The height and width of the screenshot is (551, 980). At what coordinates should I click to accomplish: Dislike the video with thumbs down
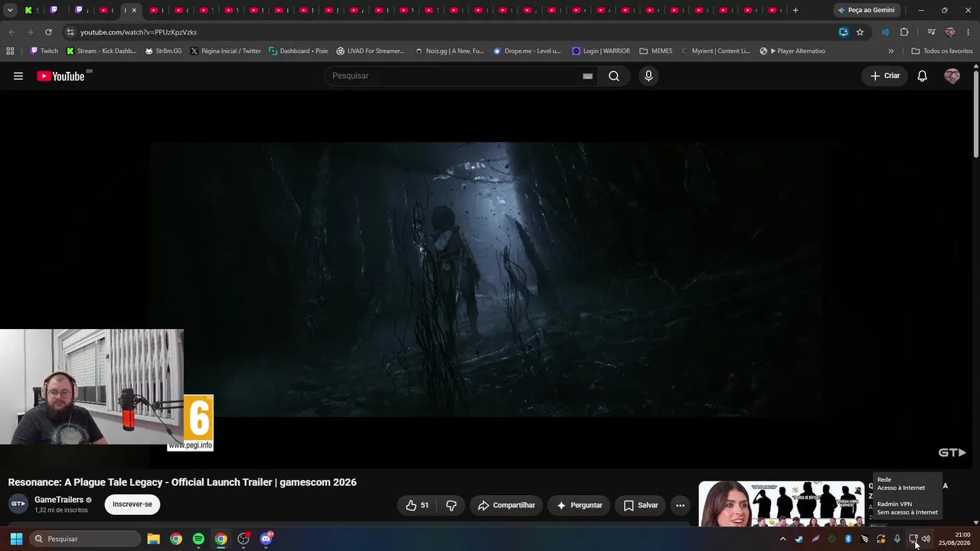(451, 505)
